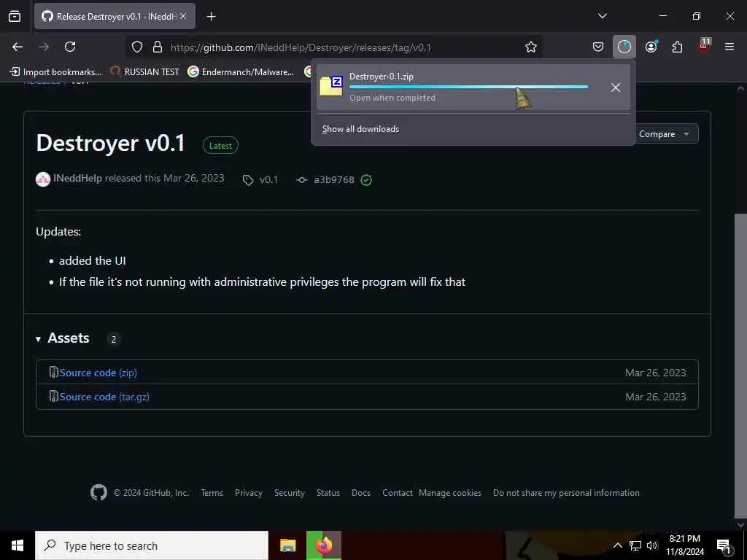Cancel the Destroyer-0.1.zip download
Viewport: 747px width, 560px height.
click(x=616, y=87)
